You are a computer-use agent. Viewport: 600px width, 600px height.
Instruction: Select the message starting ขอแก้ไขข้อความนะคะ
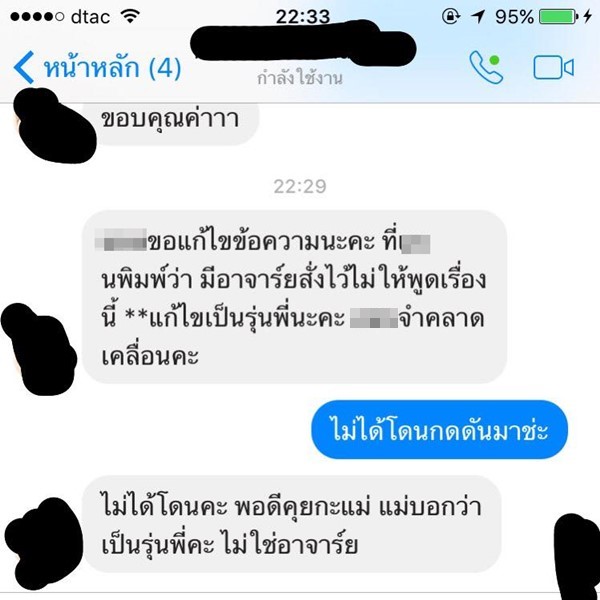point(295,297)
